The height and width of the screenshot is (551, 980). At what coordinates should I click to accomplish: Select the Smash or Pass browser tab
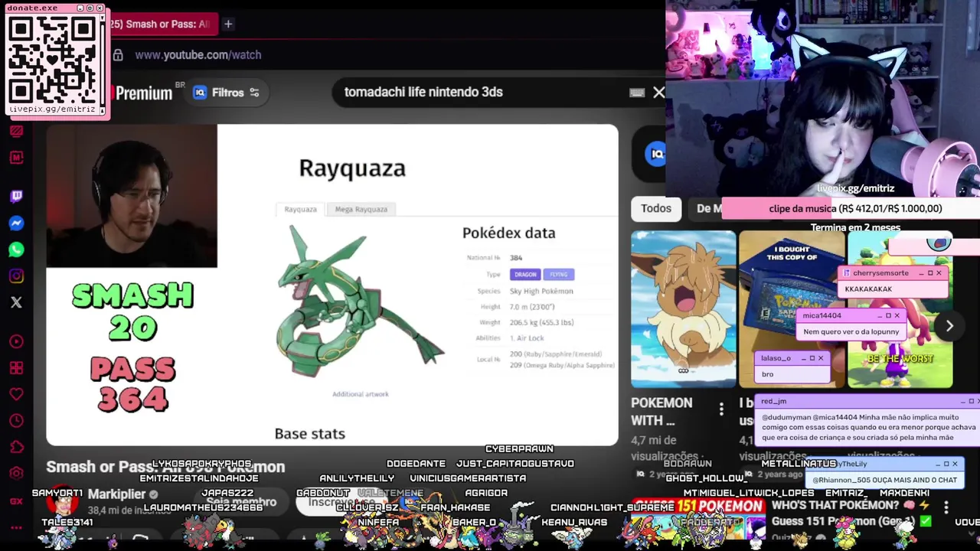click(162, 24)
